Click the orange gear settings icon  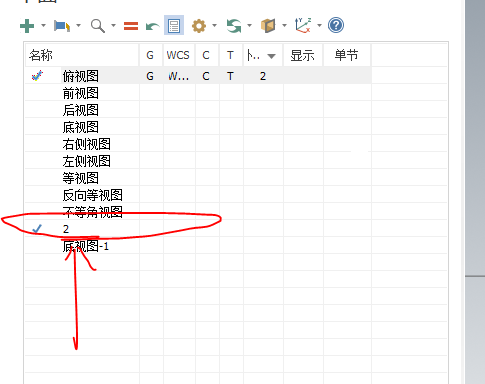click(199, 26)
